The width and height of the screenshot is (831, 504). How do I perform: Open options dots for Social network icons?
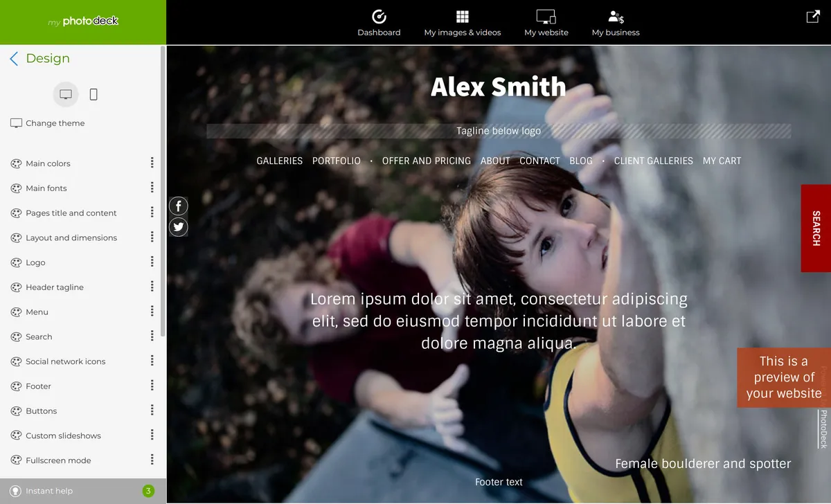click(152, 361)
